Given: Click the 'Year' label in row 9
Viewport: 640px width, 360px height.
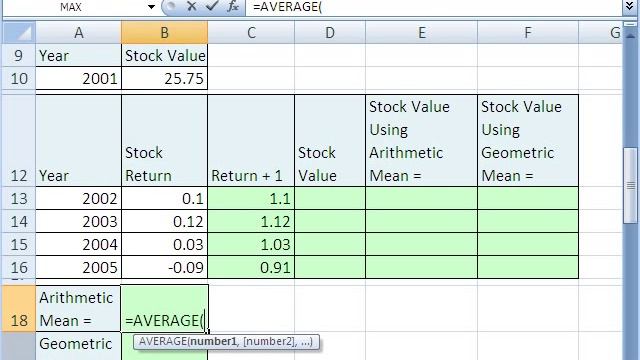Looking at the screenshot, I should click(78, 56).
